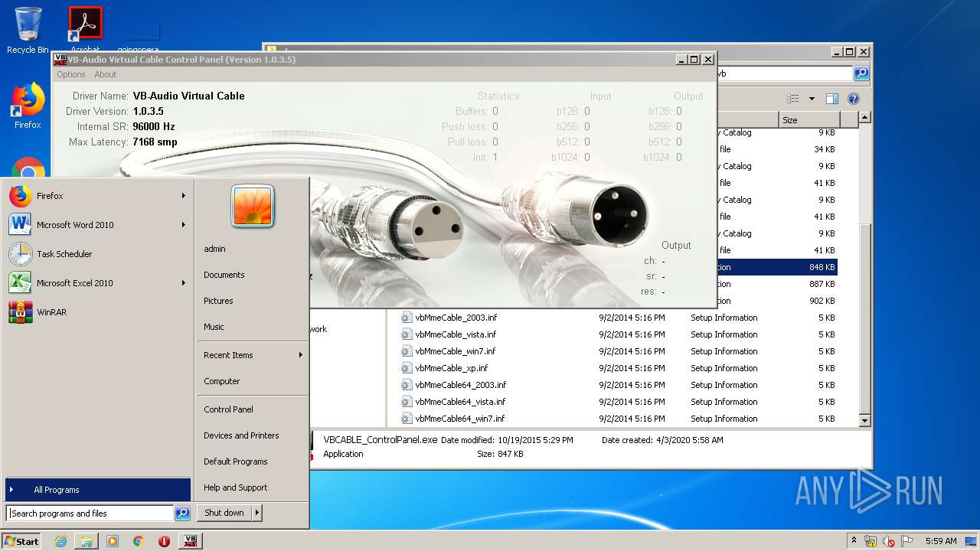Click the Explorer search button icon

861,73
